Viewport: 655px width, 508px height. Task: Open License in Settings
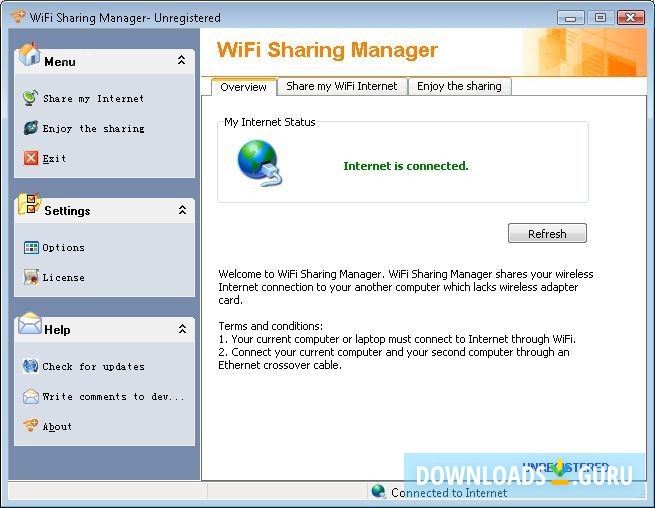(x=63, y=277)
